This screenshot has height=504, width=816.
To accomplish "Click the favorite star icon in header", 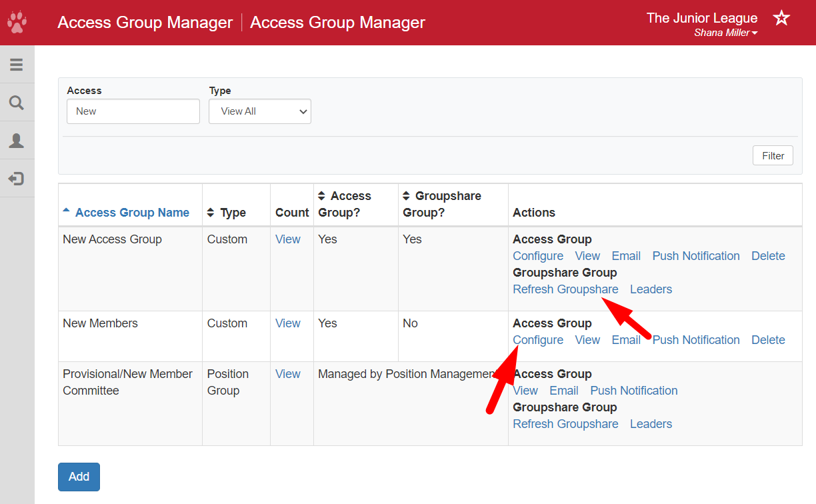I will click(x=781, y=18).
